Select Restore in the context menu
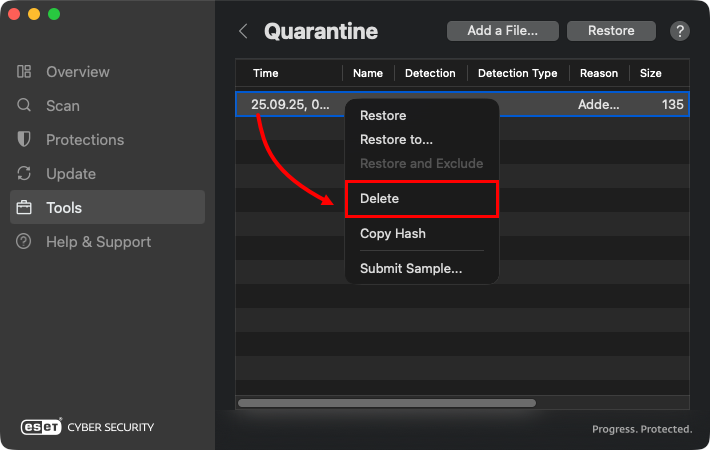This screenshot has width=710, height=450. click(383, 116)
